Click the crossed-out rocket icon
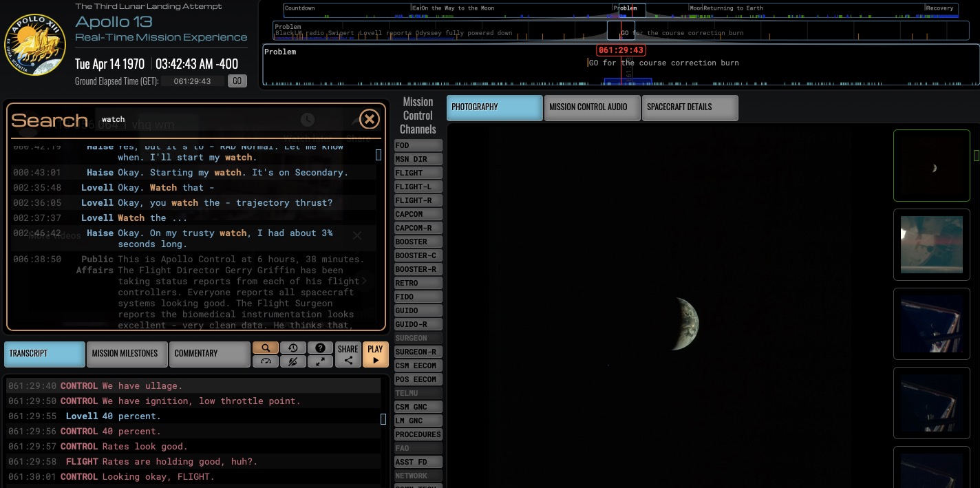The height and width of the screenshot is (488, 980). 293,361
